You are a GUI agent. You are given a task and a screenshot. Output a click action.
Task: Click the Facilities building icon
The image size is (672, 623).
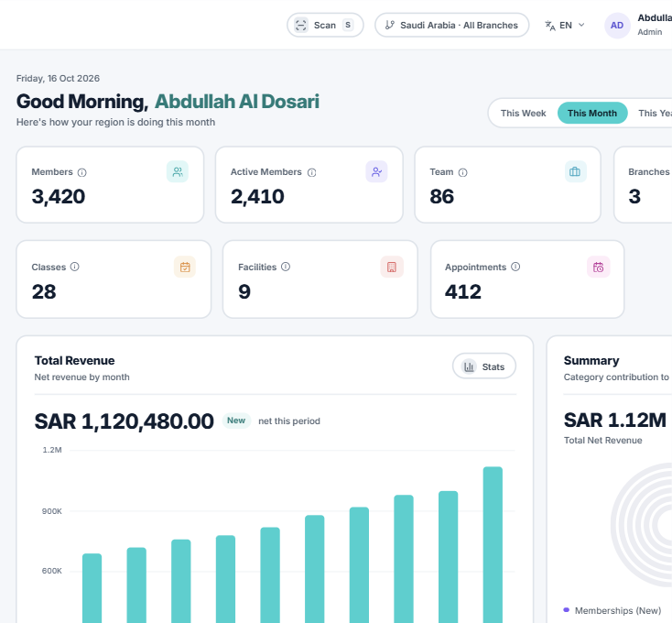(x=392, y=267)
